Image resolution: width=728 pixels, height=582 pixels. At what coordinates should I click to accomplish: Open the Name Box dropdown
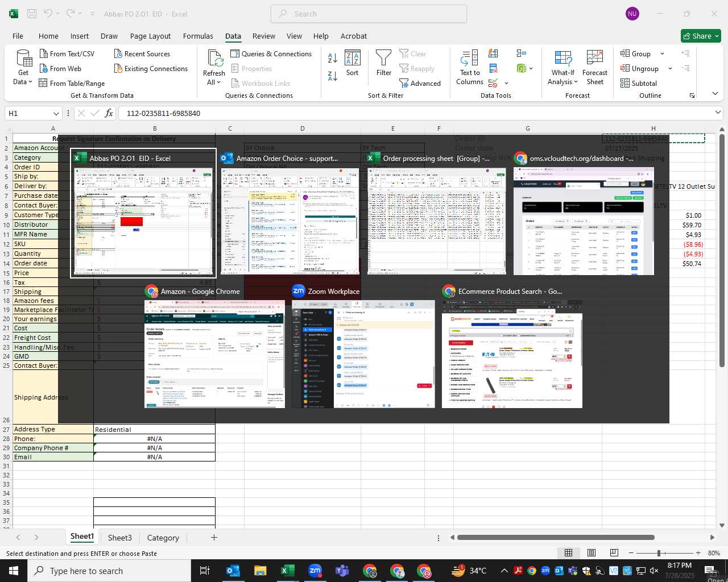click(56, 113)
